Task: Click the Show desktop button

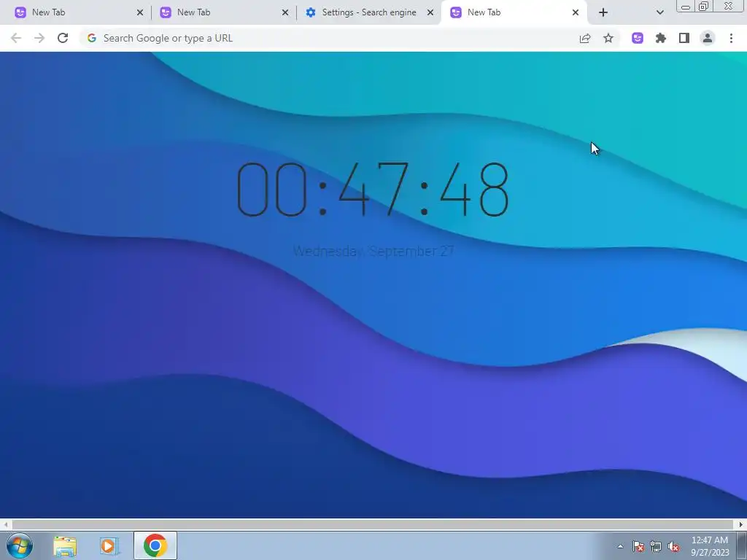Action: [742, 546]
